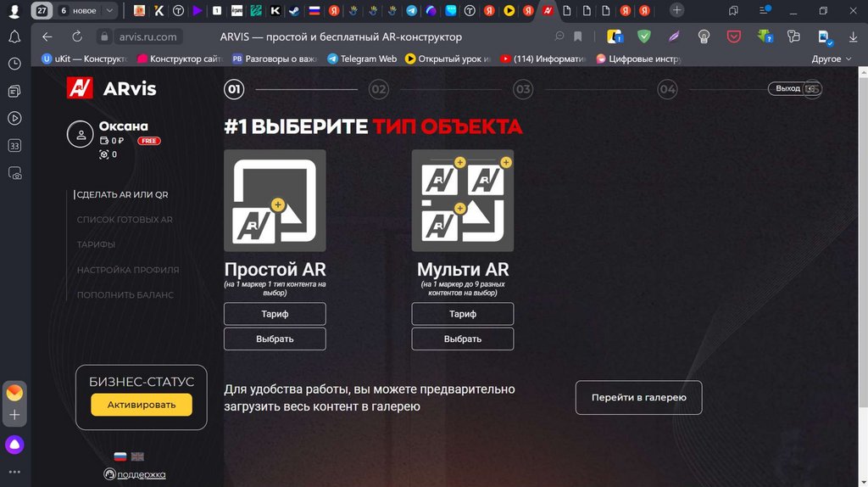This screenshot has width=868, height=487.
Task: Open the notifications bell in the sidebar
Action: coord(14,36)
